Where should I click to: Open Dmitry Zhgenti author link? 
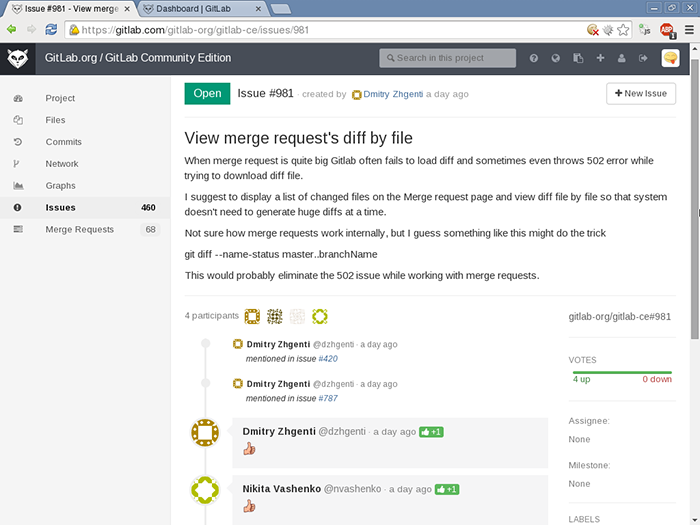393,94
